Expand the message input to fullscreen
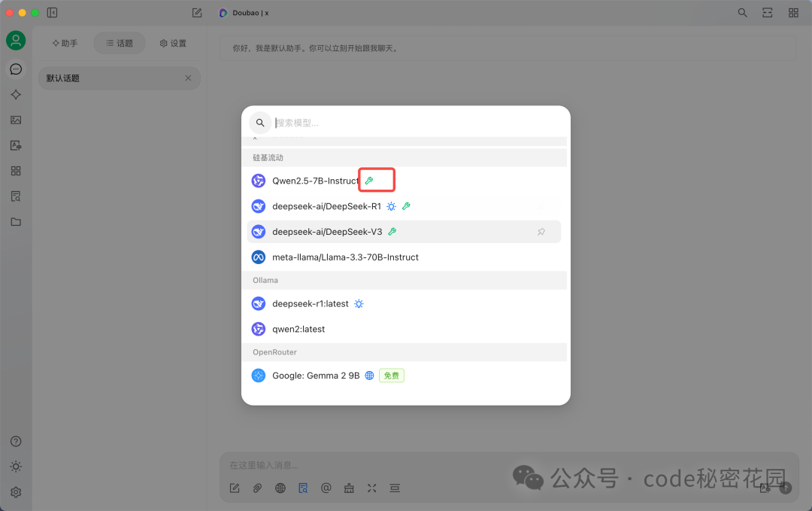Screen dimensions: 812x511 [371, 488]
